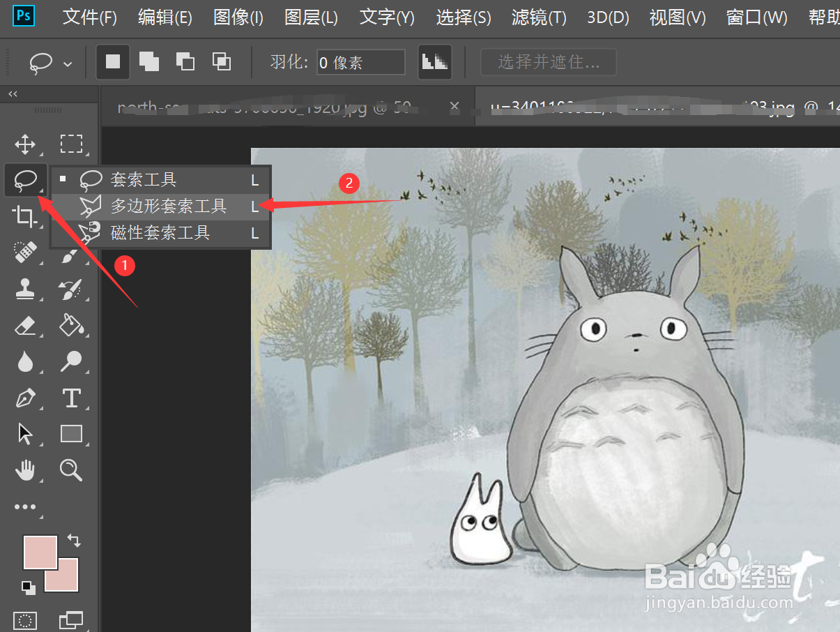The height and width of the screenshot is (632, 840).
Task: Select the Spot Healing Brush tool
Action: click(x=25, y=253)
